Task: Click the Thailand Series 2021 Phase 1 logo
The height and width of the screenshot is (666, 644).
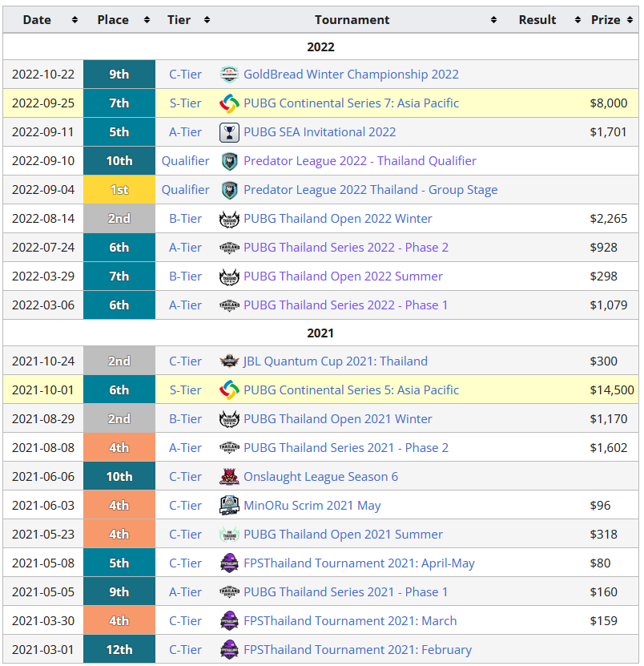Action: [229, 592]
